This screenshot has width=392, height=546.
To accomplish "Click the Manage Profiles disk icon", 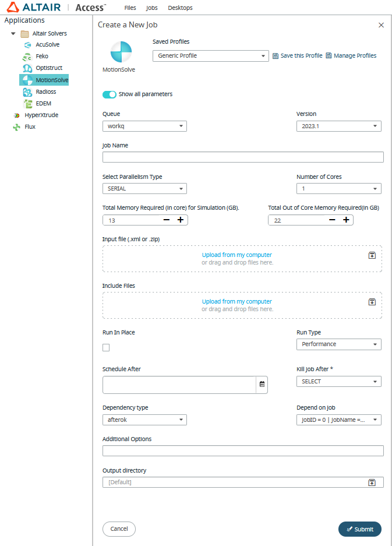I will click(329, 56).
